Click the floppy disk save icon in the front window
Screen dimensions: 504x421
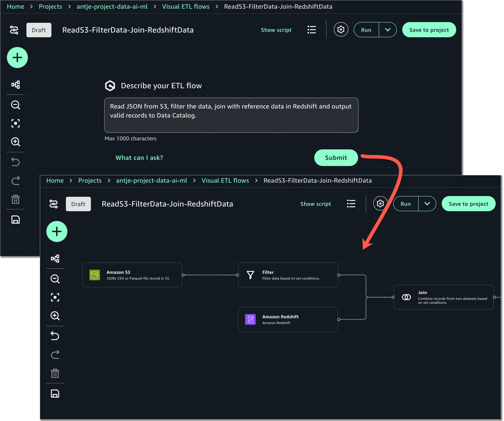[55, 394]
